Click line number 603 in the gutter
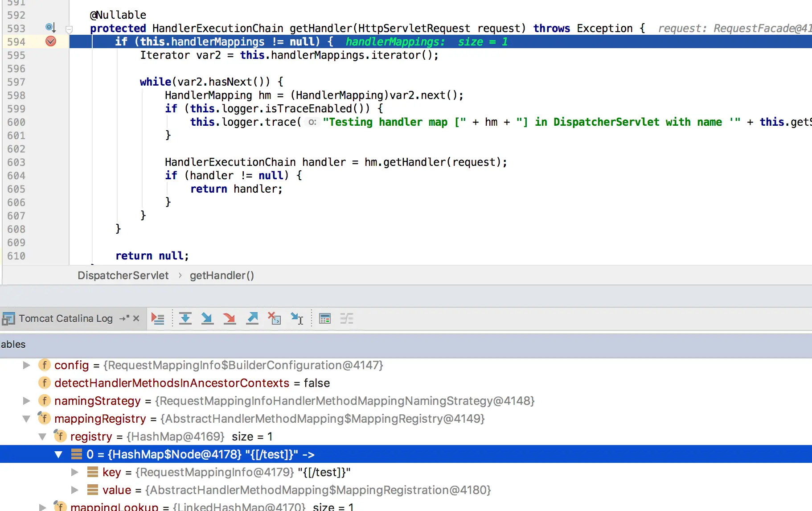The width and height of the screenshot is (812, 511). click(16, 162)
